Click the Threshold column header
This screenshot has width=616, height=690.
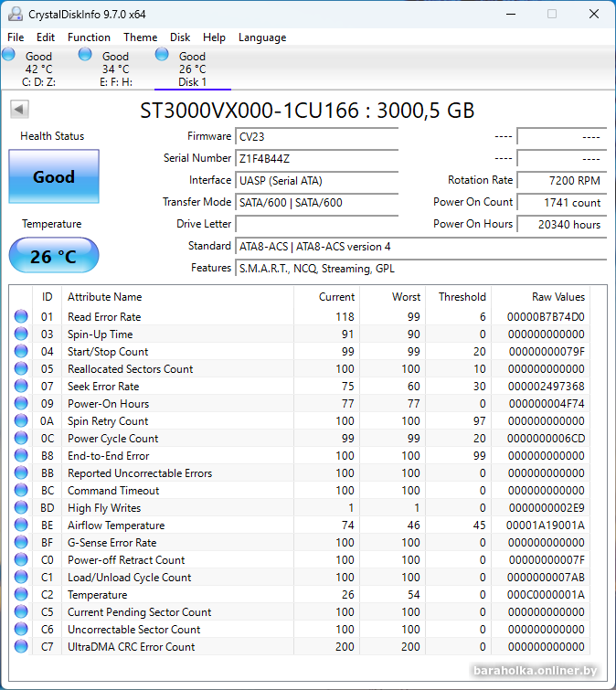tap(458, 297)
